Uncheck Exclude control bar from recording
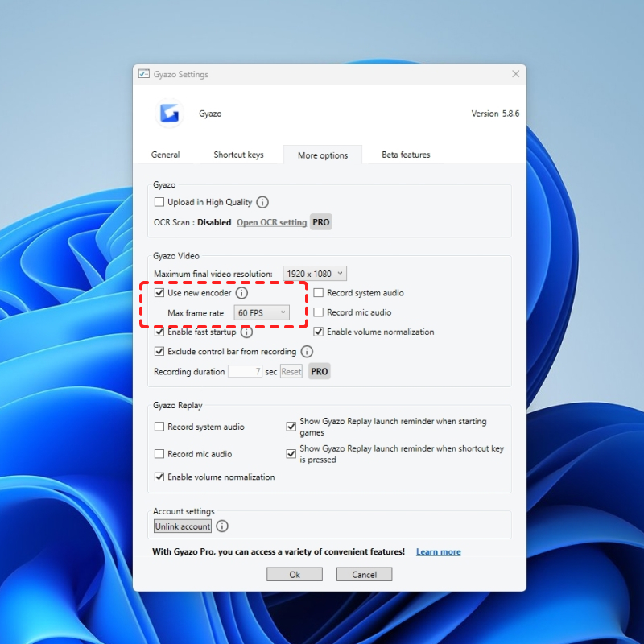This screenshot has width=644, height=644. [159, 352]
